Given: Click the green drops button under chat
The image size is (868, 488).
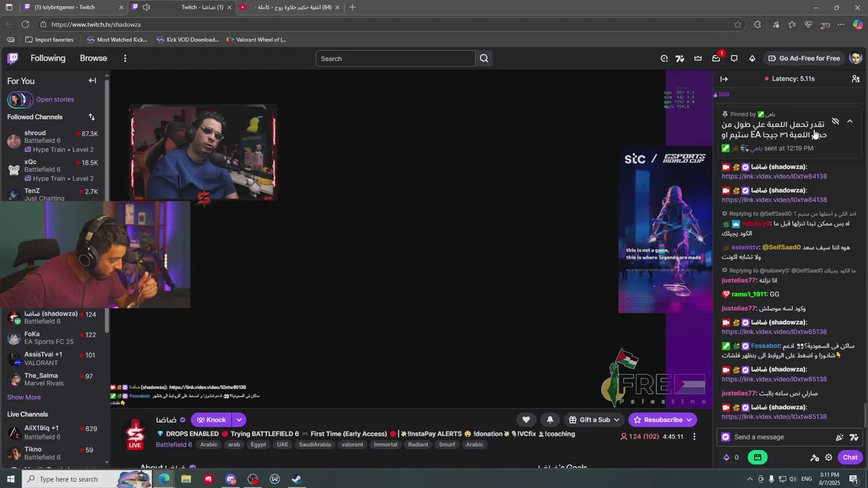Looking at the screenshot, I should tap(757, 457).
